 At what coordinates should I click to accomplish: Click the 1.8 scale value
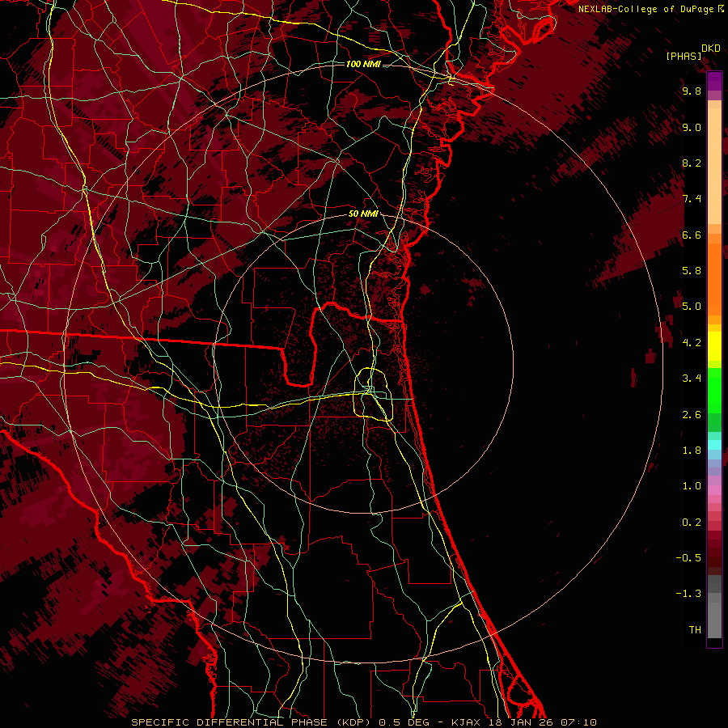point(692,451)
